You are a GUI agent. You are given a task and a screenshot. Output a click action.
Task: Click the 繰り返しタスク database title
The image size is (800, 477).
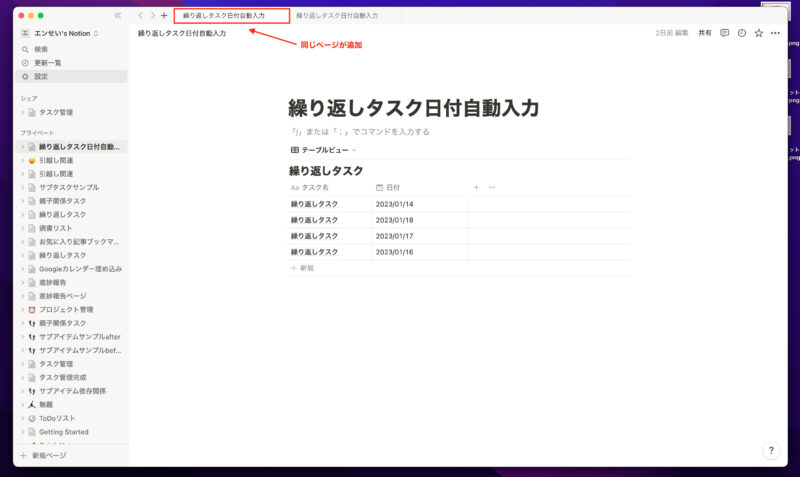pyautogui.click(x=326, y=171)
